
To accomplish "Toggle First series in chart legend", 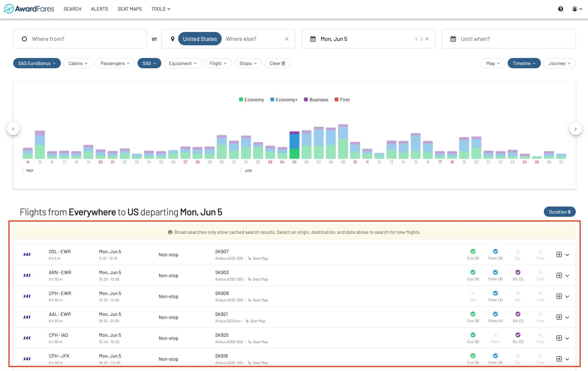I will click(x=342, y=100).
